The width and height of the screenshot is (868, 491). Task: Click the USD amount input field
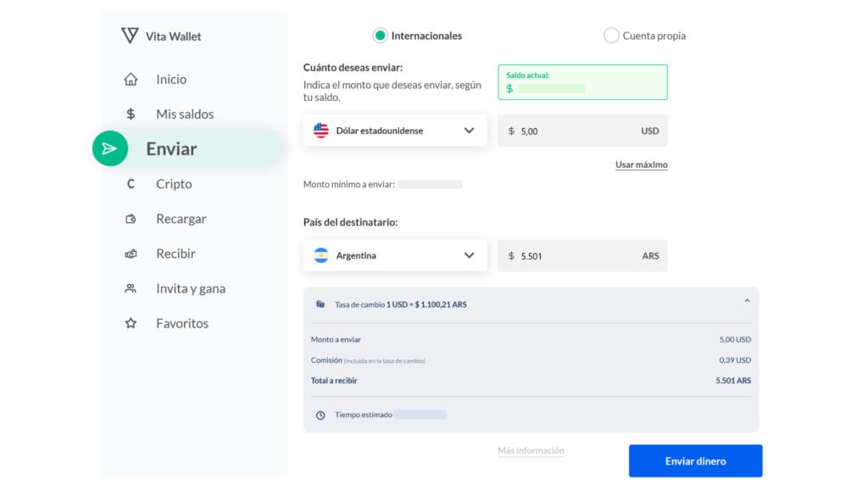coord(582,131)
